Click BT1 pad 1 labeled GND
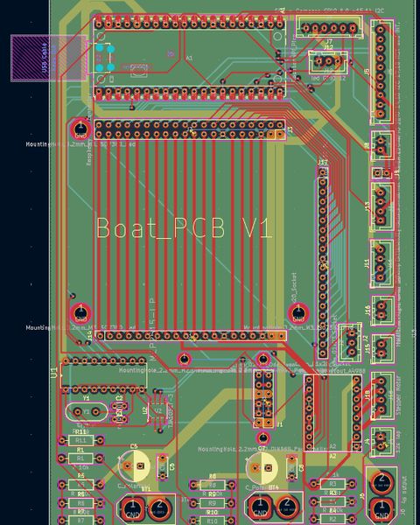 pos(132,507)
